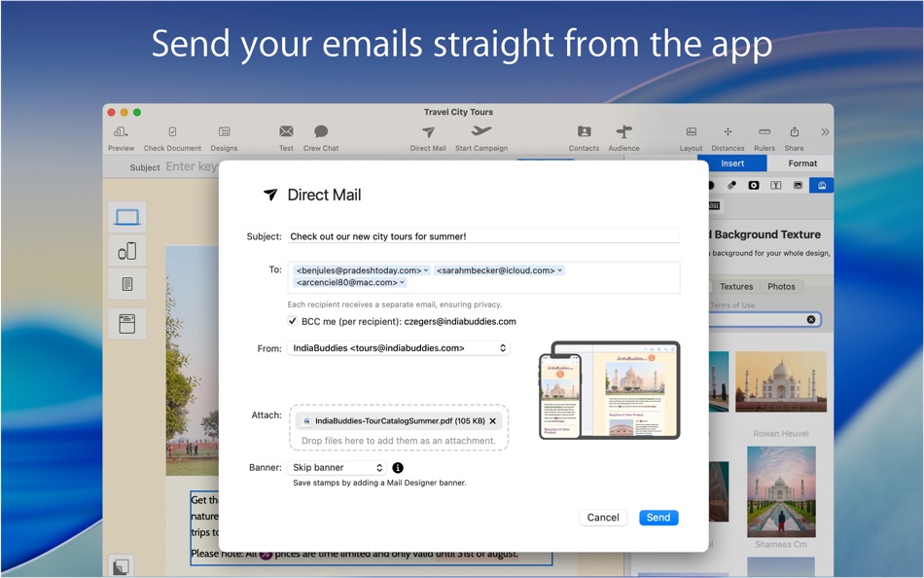Toggle the Layout toolbar icon
Image resolution: width=924 pixels, height=578 pixels.
[x=692, y=131]
